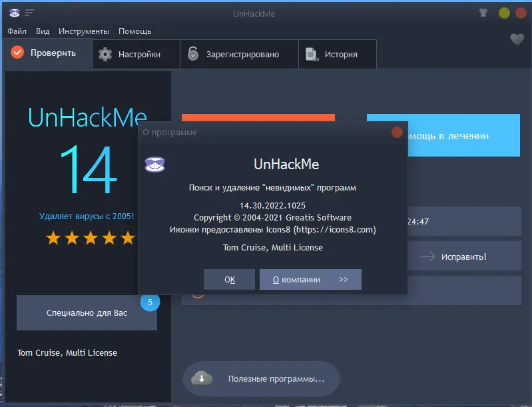
Task: Open the Помощь menu
Action: point(134,31)
